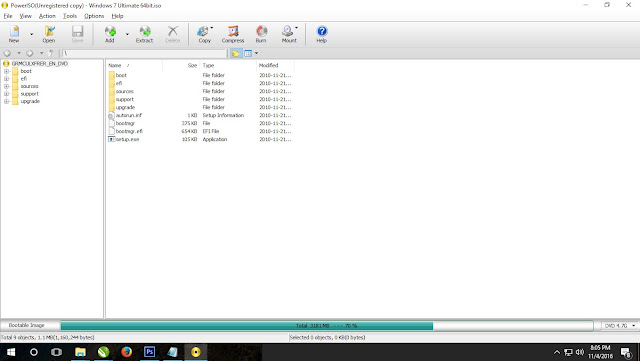Select the sources folder in tree

tap(29, 86)
